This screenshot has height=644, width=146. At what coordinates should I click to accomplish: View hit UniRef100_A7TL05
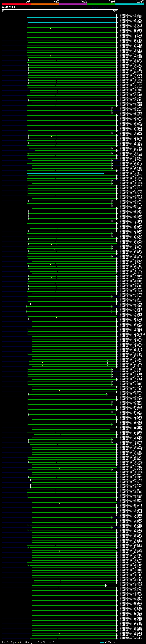(x=131, y=85)
